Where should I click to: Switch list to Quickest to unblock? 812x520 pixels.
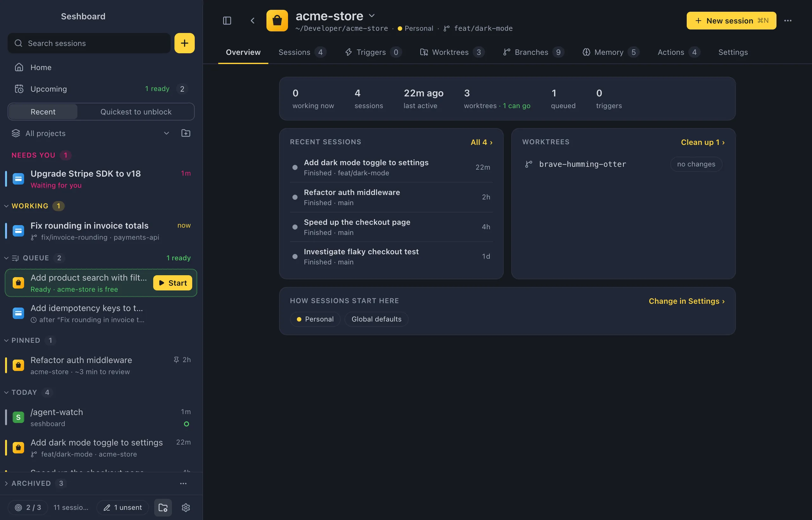tap(136, 112)
